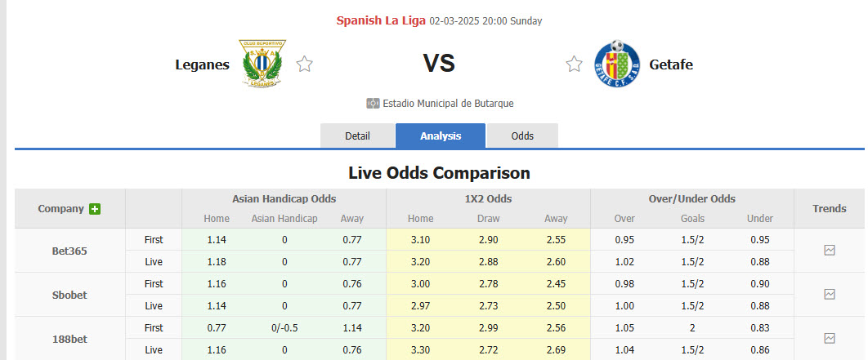Image resolution: width=868 pixels, height=360 pixels.
Task: Click Bet365 live home odds 3.20
Action: point(421,261)
